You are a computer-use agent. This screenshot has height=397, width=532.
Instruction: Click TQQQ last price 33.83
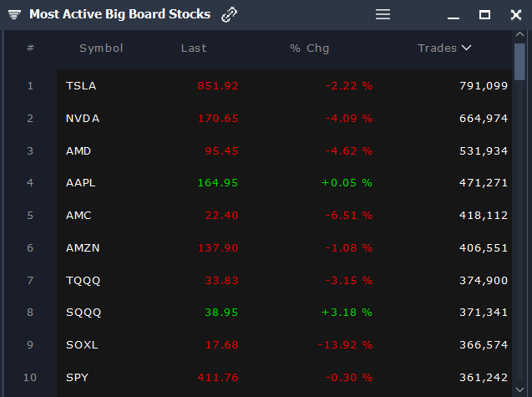(221, 281)
